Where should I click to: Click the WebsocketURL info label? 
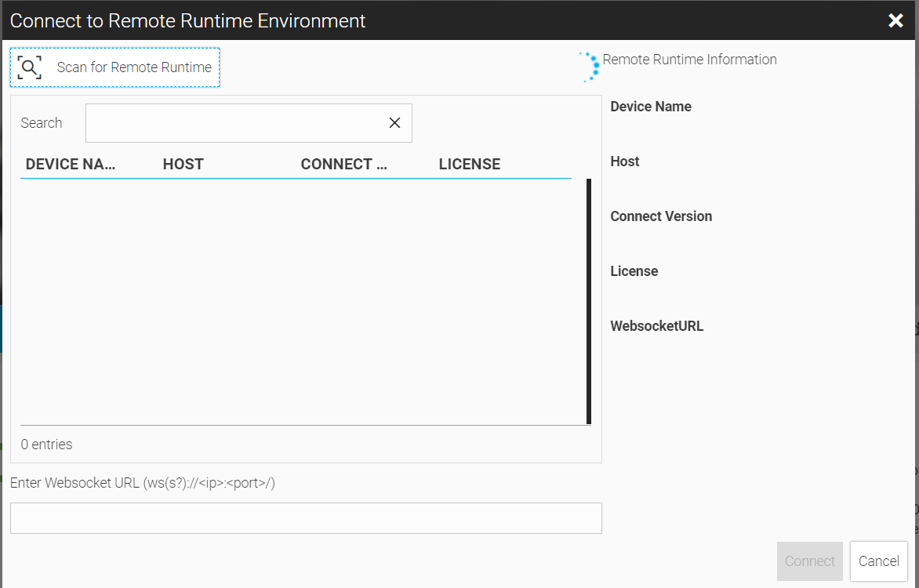tap(657, 326)
